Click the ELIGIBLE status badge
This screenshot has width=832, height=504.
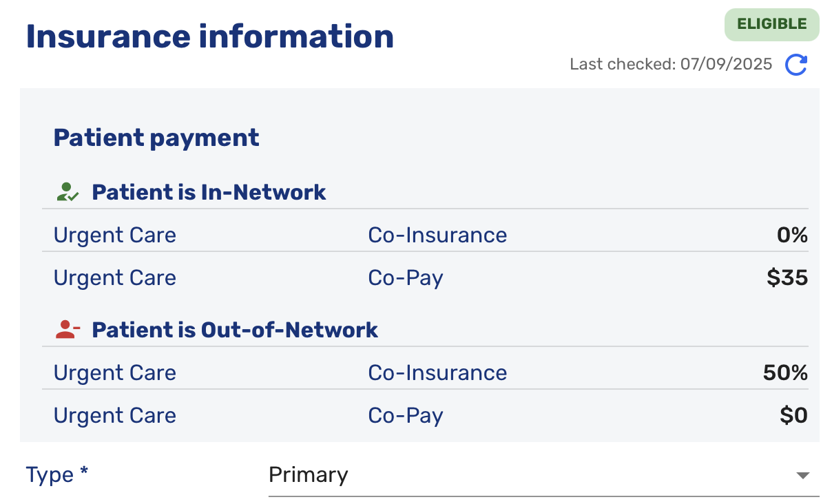click(771, 24)
